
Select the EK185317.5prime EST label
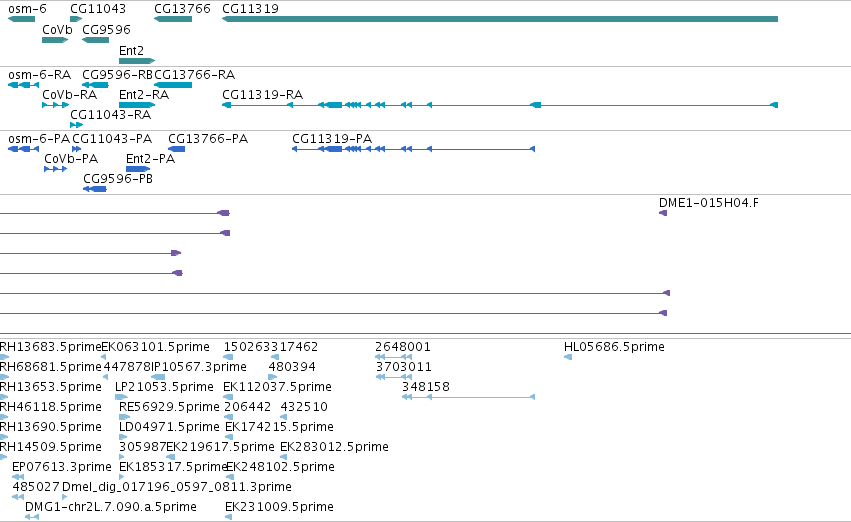[173, 467]
